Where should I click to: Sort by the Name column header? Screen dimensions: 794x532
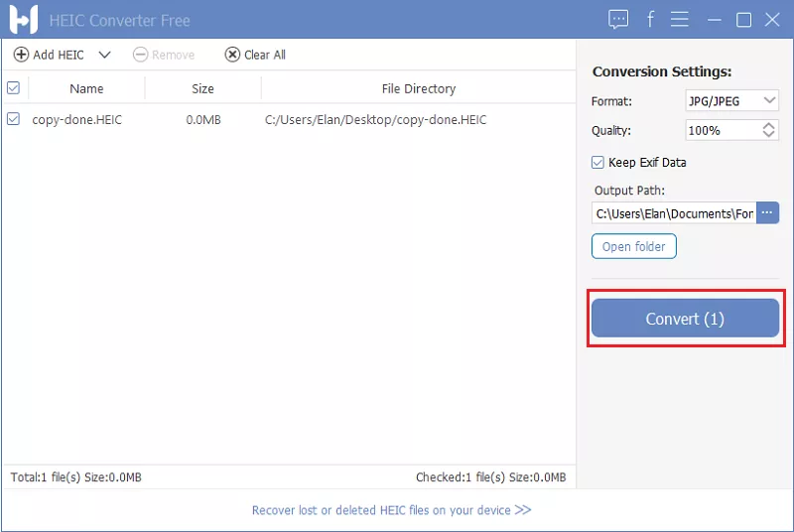[86, 88]
